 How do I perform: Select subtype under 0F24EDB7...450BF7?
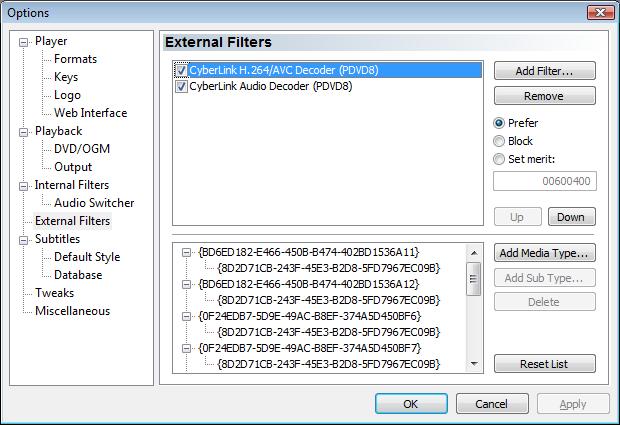coord(329,364)
